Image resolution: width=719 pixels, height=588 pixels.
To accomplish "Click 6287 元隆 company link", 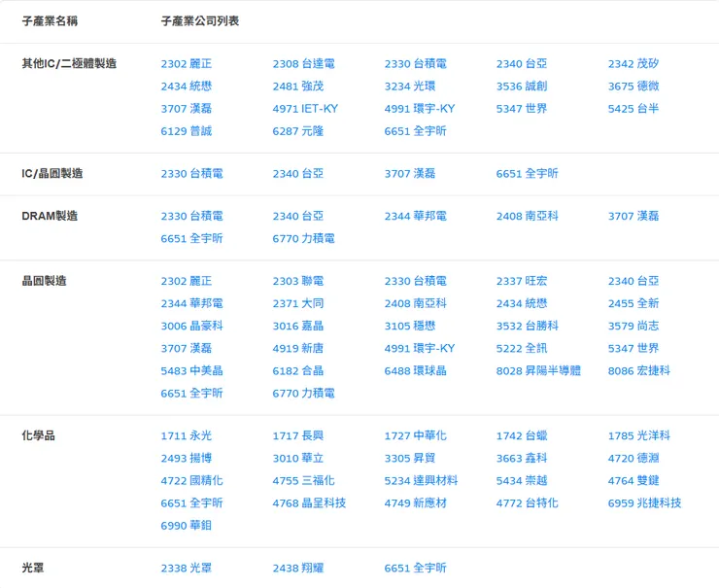I will point(298,131).
